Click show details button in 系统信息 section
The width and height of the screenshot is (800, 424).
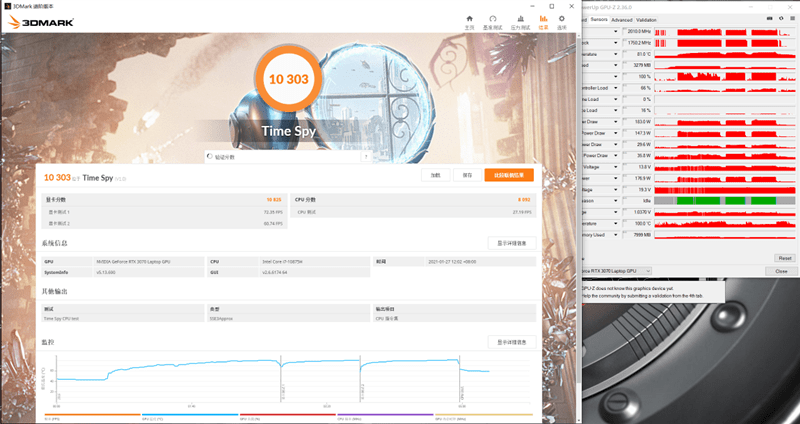point(512,243)
